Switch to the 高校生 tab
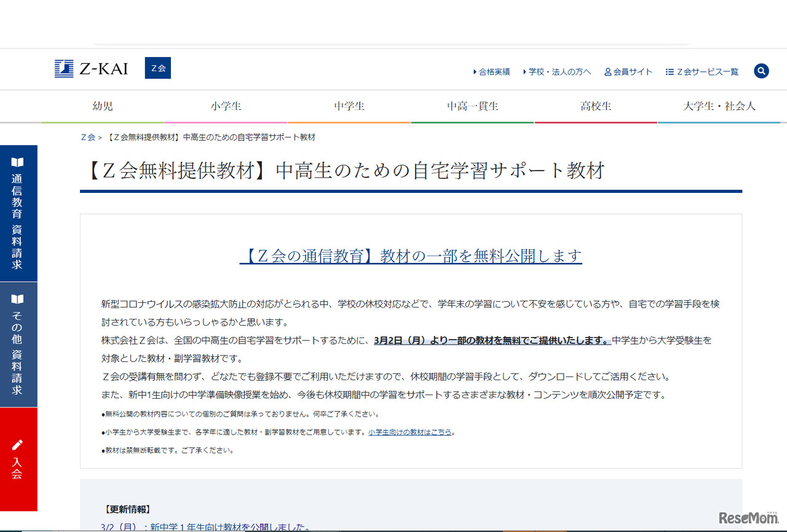Viewport: 787px width, 532px height. [x=595, y=106]
